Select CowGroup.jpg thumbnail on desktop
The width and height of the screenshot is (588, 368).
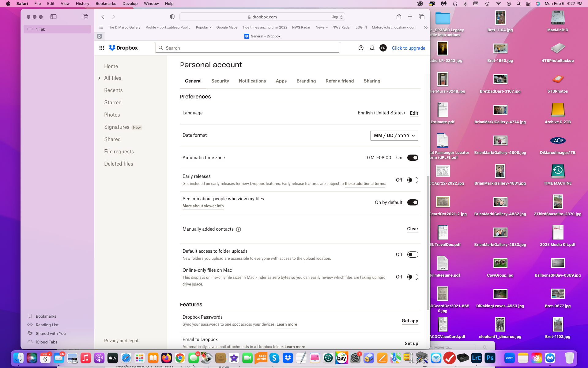click(500, 263)
